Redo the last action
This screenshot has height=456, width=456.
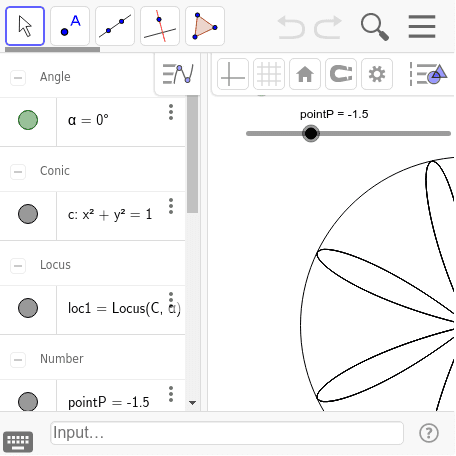pyautogui.click(x=328, y=27)
